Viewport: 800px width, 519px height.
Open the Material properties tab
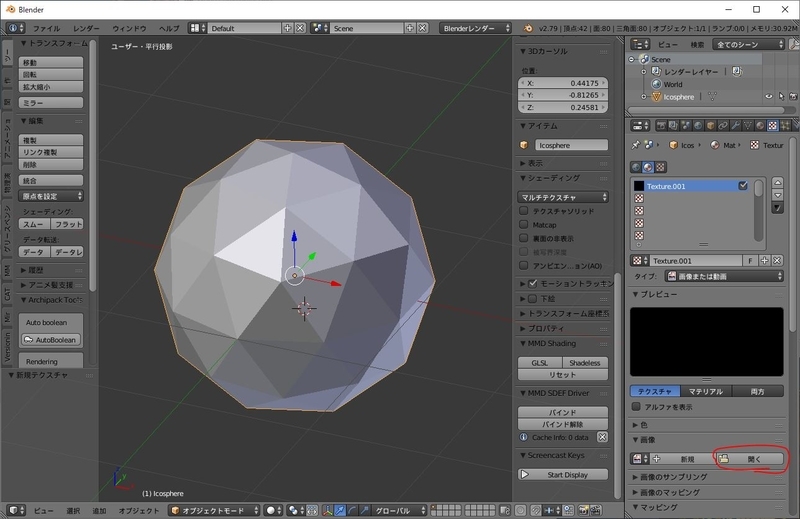760,126
